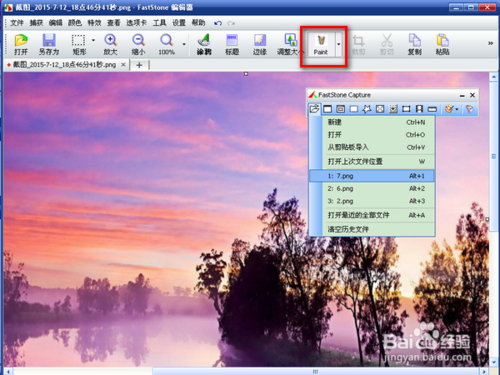This screenshot has height=375, width=500.
Task: Open the 工具 (Tools) menu
Action: [159, 23]
